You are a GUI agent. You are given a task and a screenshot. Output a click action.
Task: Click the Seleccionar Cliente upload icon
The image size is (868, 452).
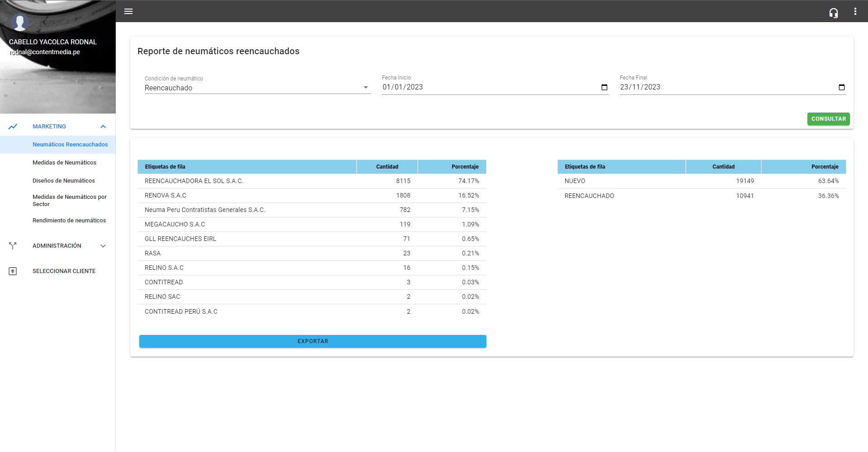point(13,271)
